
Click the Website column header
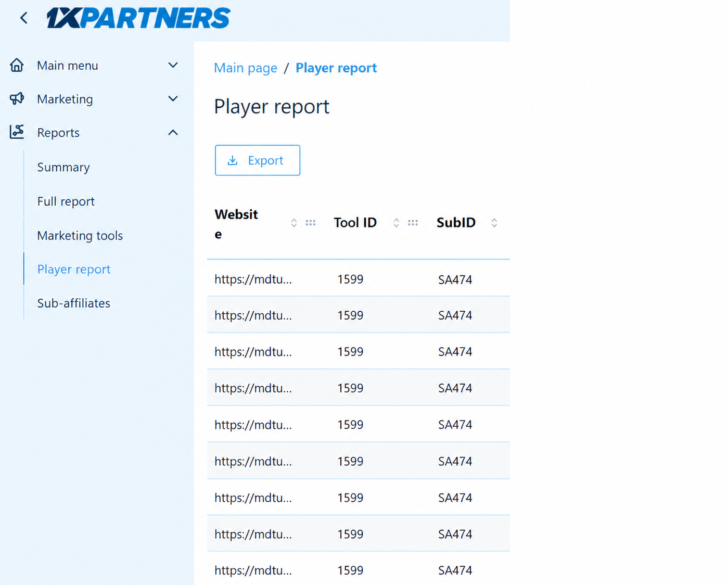(x=236, y=224)
